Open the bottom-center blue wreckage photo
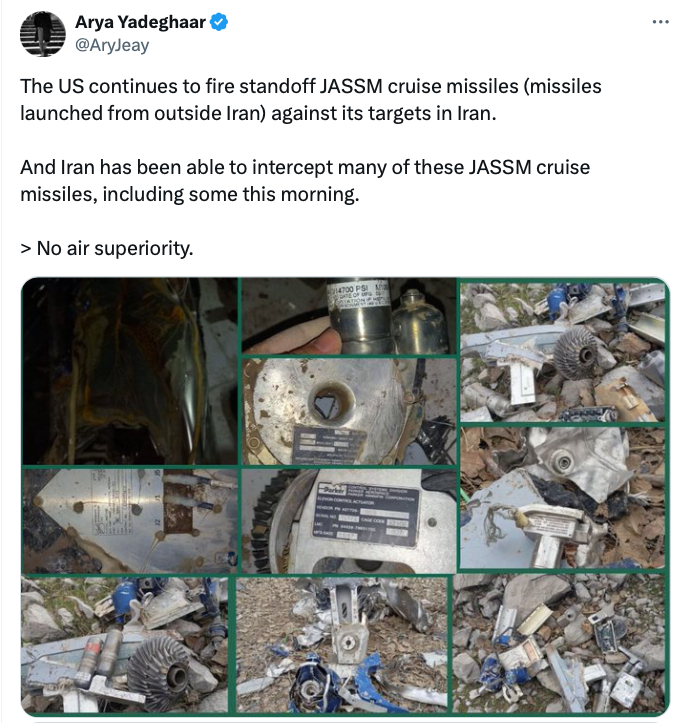 click(x=342, y=645)
